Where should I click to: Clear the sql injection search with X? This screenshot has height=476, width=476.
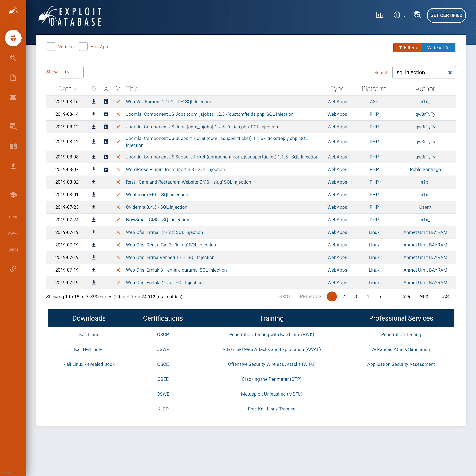pyautogui.click(x=450, y=73)
